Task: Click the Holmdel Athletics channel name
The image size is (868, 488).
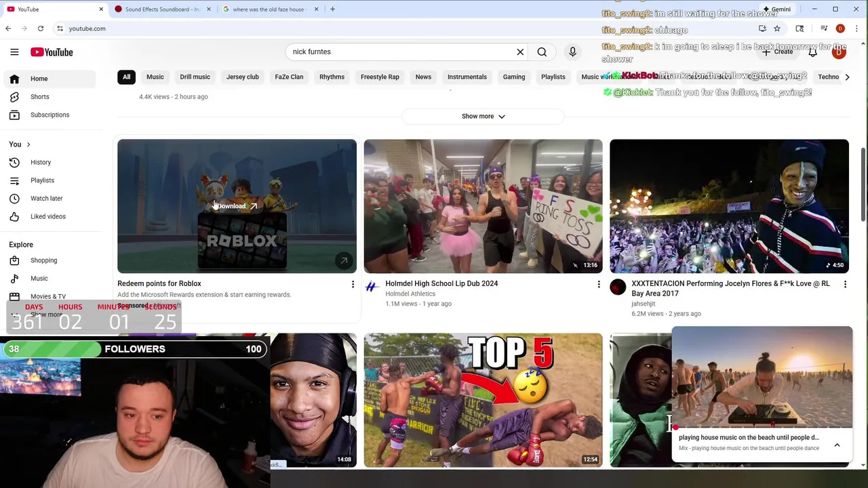Action: pos(410,294)
